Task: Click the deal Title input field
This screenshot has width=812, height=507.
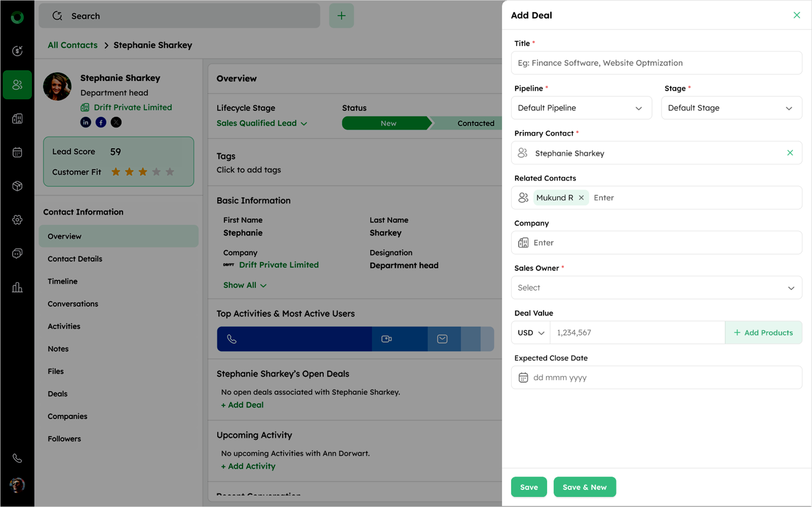Action: click(x=656, y=63)
